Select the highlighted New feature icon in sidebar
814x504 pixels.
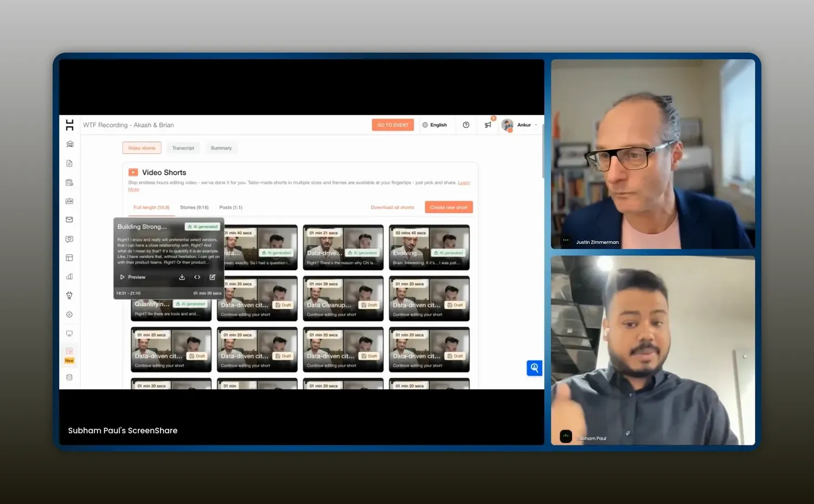(x=69, y=351)
